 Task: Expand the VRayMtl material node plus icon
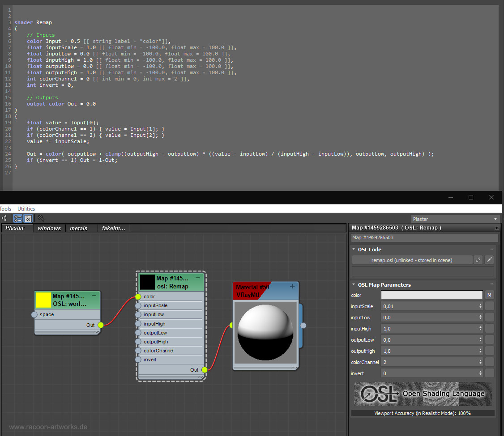[292, 286]
